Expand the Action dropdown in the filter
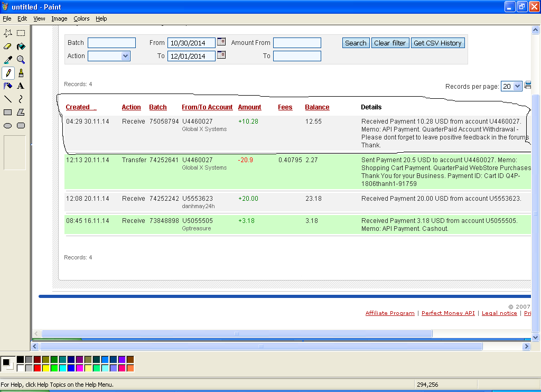This screenshot has width=541, height=392. coord(125,55)
